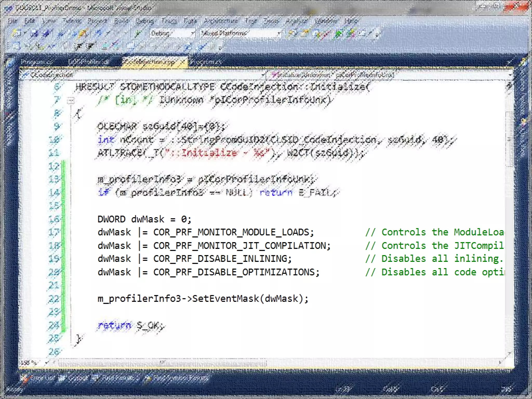Switch to the DDDProfiler.sql tab
Viewport: 532px width, 399px height.
[x=88, y=62]
